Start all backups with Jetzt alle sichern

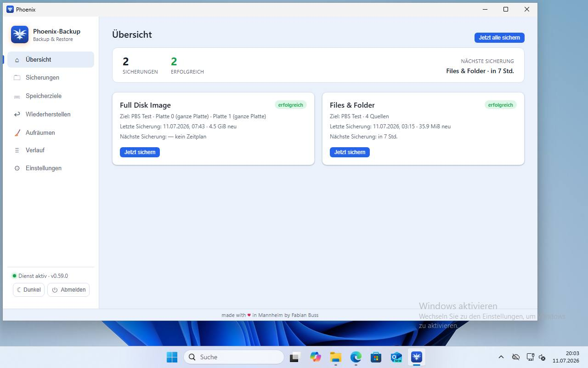coord(499,38)
